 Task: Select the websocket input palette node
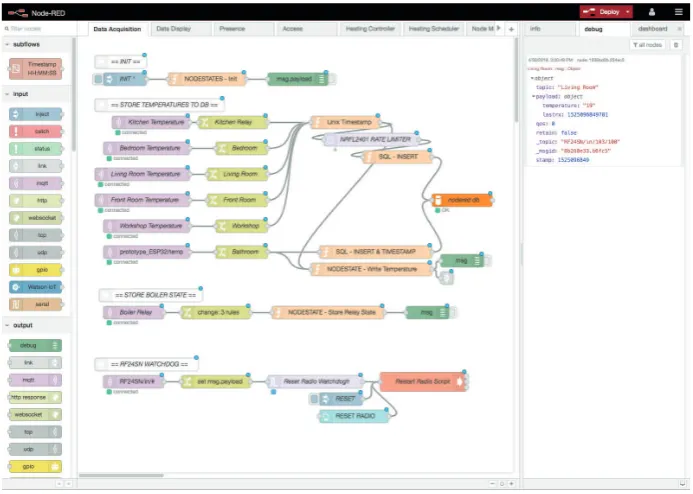click(35, 218)
